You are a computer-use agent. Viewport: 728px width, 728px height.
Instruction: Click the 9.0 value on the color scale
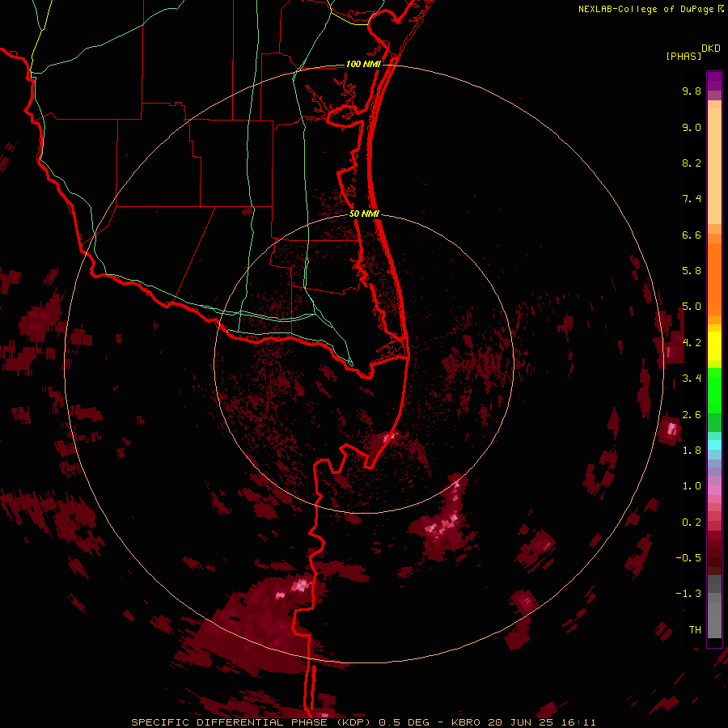tap(692, 127)
